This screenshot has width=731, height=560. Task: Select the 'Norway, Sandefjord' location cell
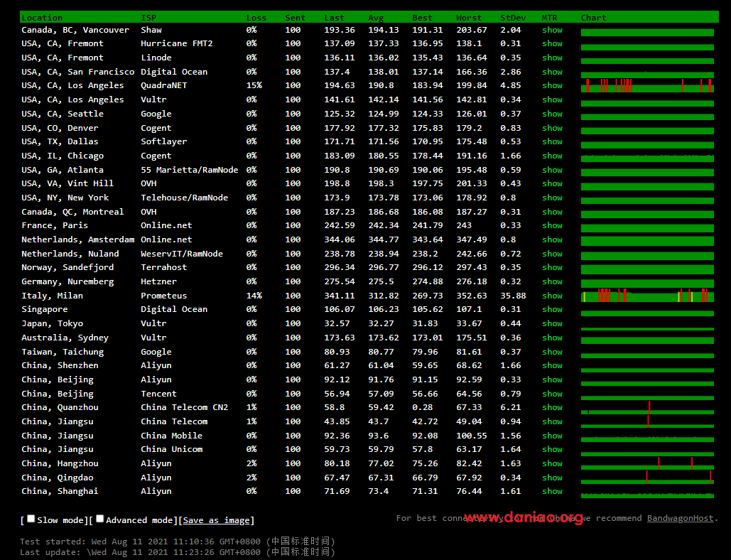67,267
